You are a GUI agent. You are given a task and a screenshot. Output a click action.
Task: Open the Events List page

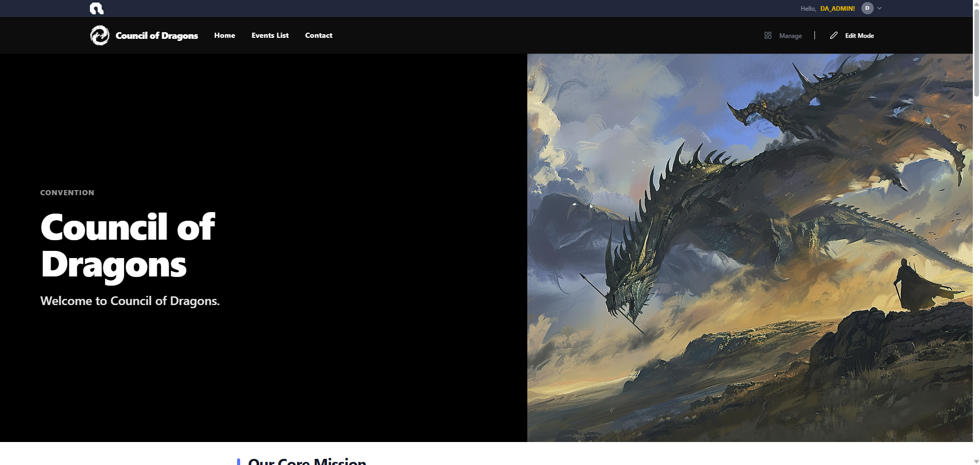270,35
